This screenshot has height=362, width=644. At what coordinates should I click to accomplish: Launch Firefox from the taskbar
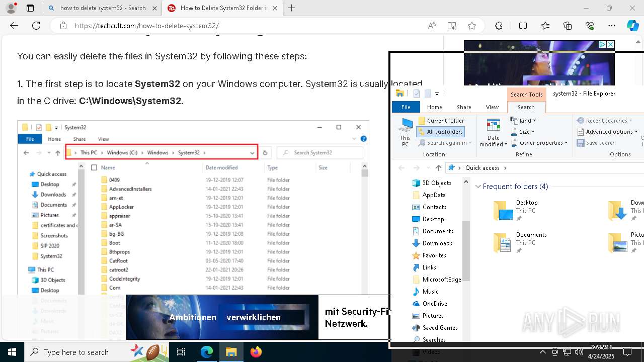(256, 352)
